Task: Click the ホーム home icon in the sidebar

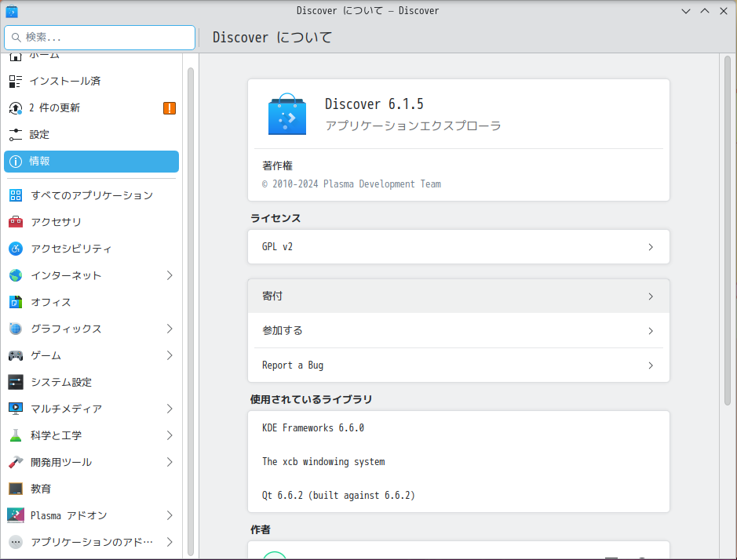Action: pyautogui.click(x=16, y=56)
